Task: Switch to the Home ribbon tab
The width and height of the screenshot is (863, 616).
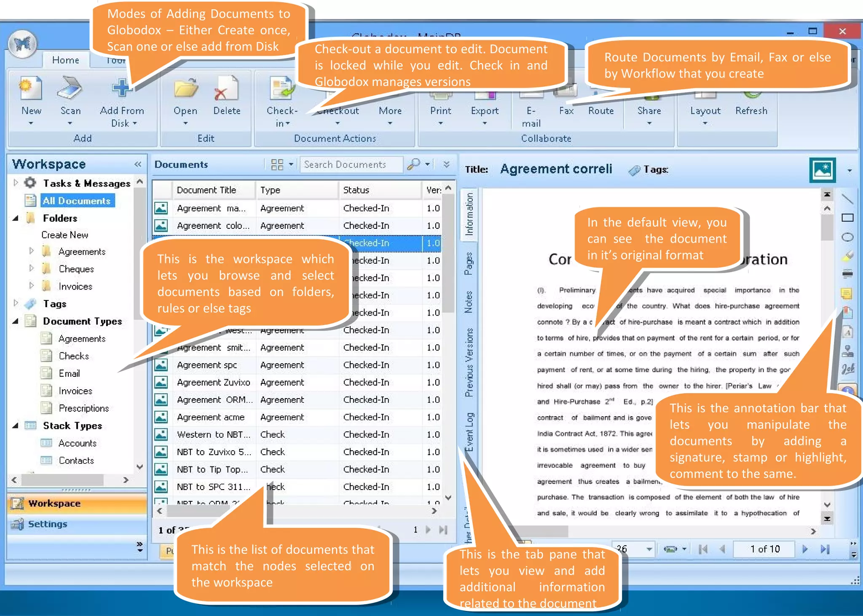Action: coord(66,60)
